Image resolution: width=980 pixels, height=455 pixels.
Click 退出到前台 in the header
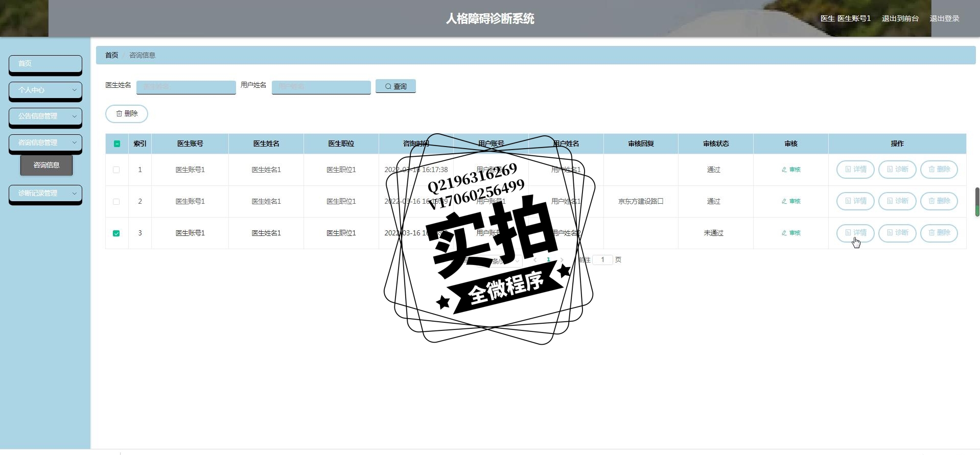[x=900, y=18]
